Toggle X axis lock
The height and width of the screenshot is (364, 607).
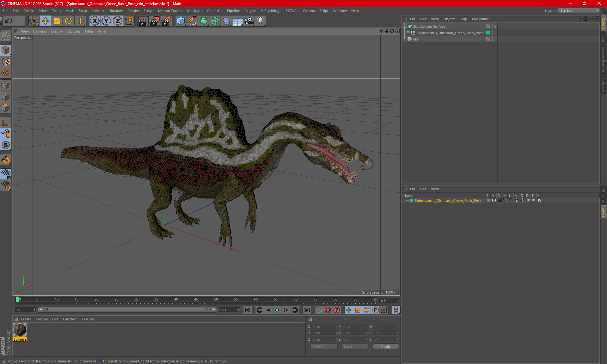(x=95, y=21)
